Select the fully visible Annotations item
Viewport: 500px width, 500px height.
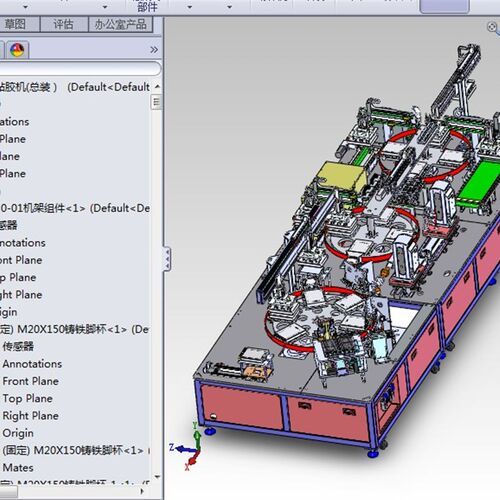[x=32, y=364]
